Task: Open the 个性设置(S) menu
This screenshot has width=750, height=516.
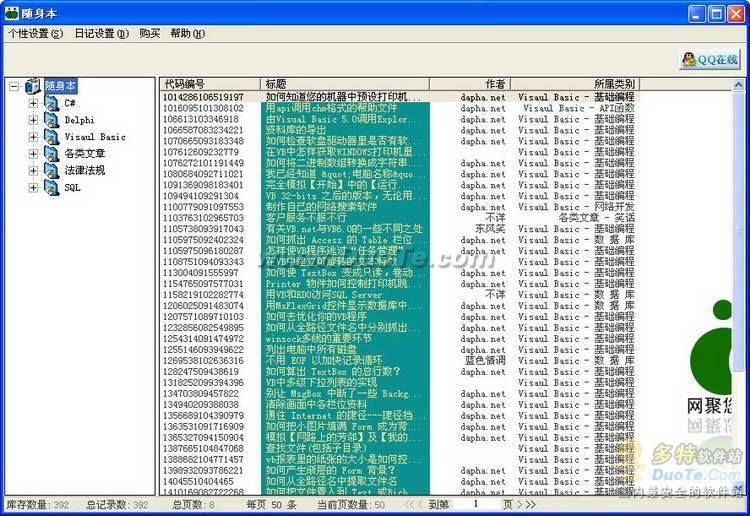Action: (36, 33)
